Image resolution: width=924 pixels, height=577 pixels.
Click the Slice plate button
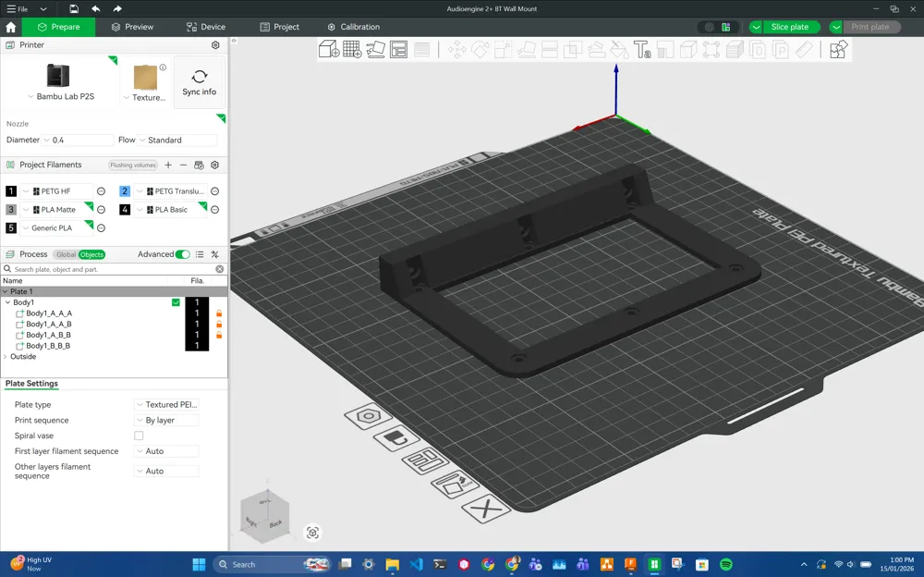coord(790,27)
